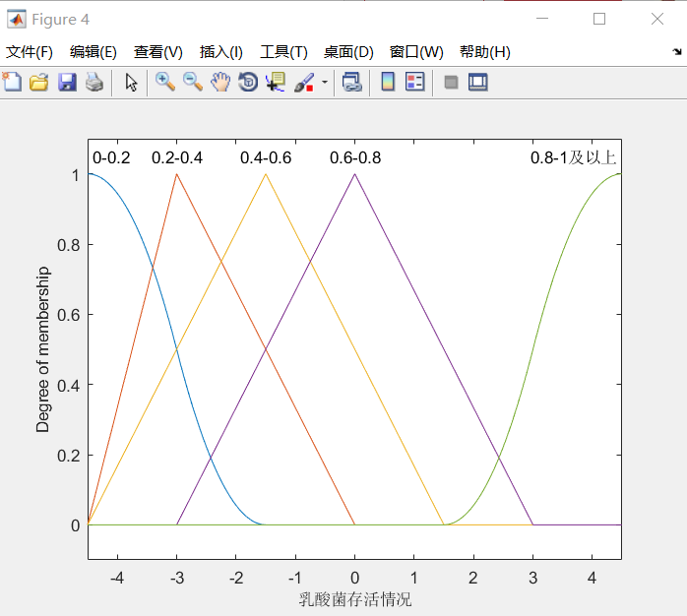Select the Brush data tool
This screenshot has height=616, width=687.
(x=304, y=82)
